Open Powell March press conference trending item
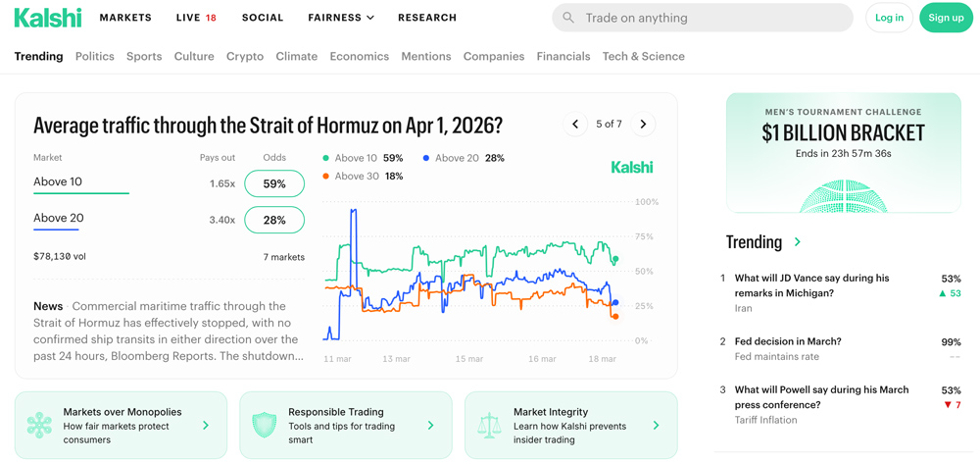Screen dimensions: 980x462 click(x=841, y=404)
